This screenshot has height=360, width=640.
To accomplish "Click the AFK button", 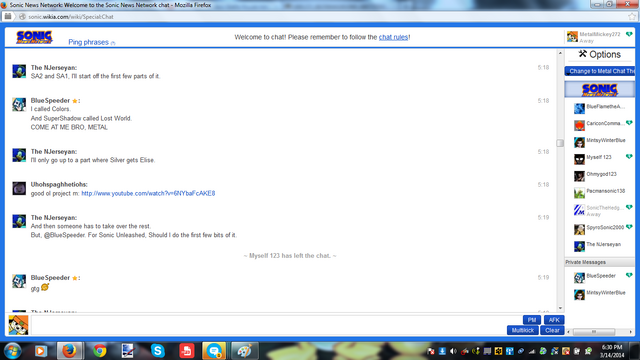I will click(554, 320).
